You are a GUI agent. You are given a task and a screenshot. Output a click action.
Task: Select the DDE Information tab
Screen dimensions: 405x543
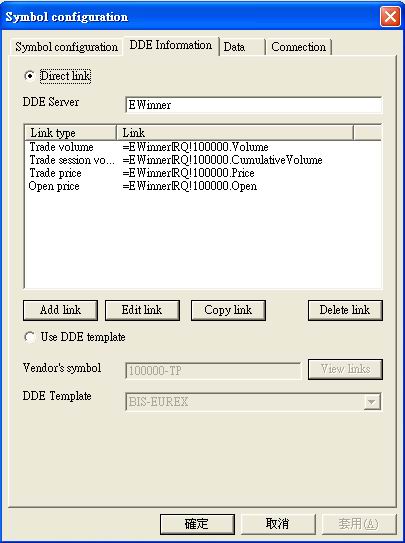[171, 45]
